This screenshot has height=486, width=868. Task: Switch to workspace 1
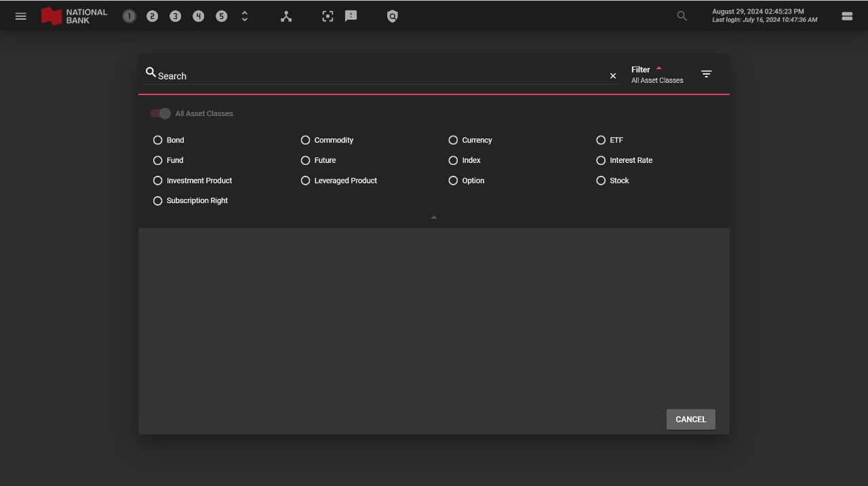point(129,16)
